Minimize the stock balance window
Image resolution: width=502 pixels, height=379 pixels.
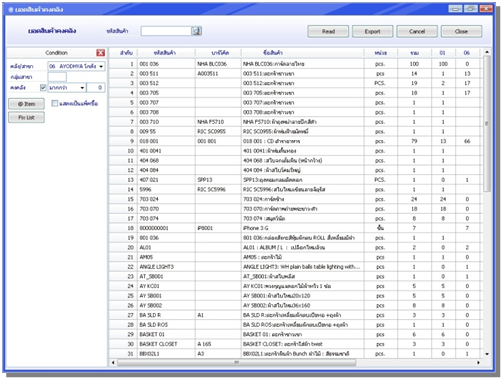click(x=455, y=9)
